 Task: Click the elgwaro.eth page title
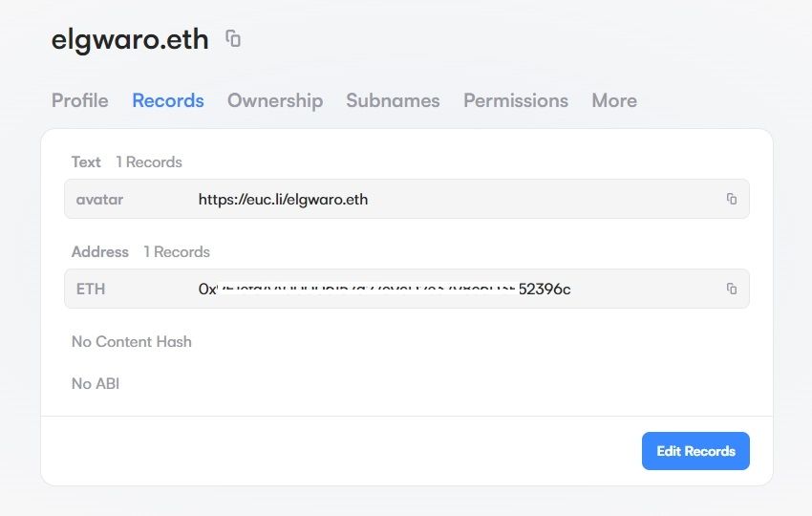(x=130, y=40)
